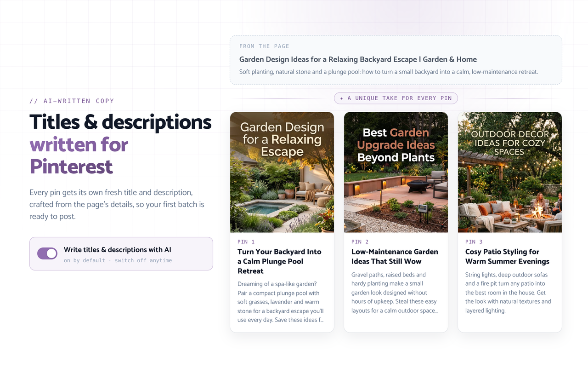Click the description starting Dreaming of a spa-like garden
588x368 pixels.
[281, 302]
